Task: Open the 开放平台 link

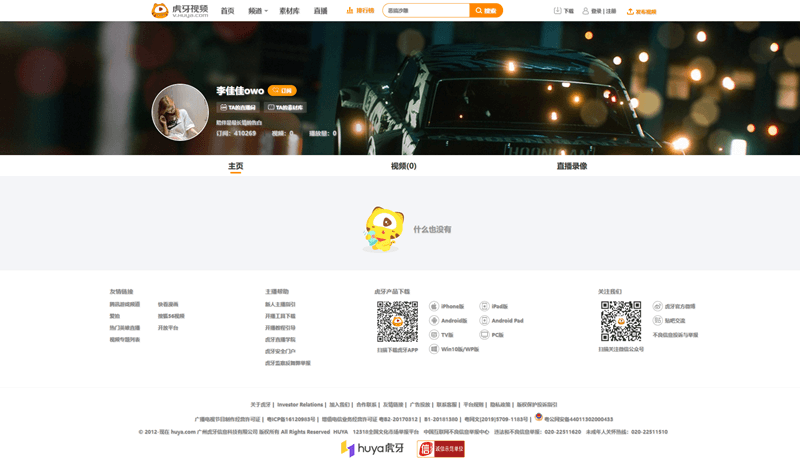Action: pos(168,328)
